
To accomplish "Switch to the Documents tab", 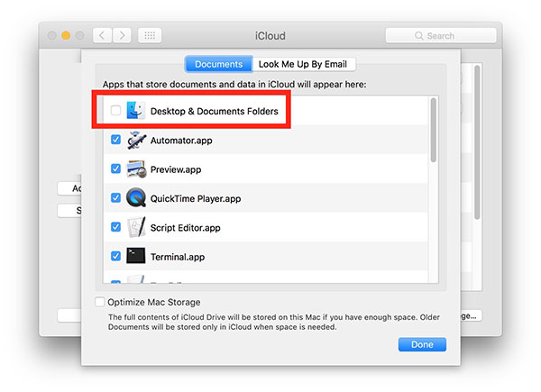I will [x=219, y=64].
